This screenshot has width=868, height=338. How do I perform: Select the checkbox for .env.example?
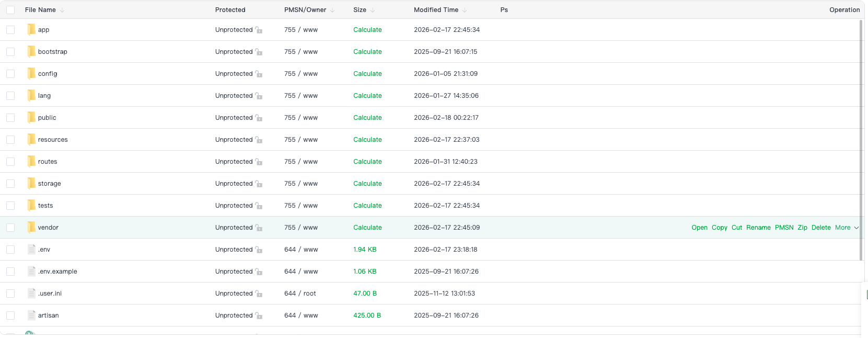tap(10, 272)
